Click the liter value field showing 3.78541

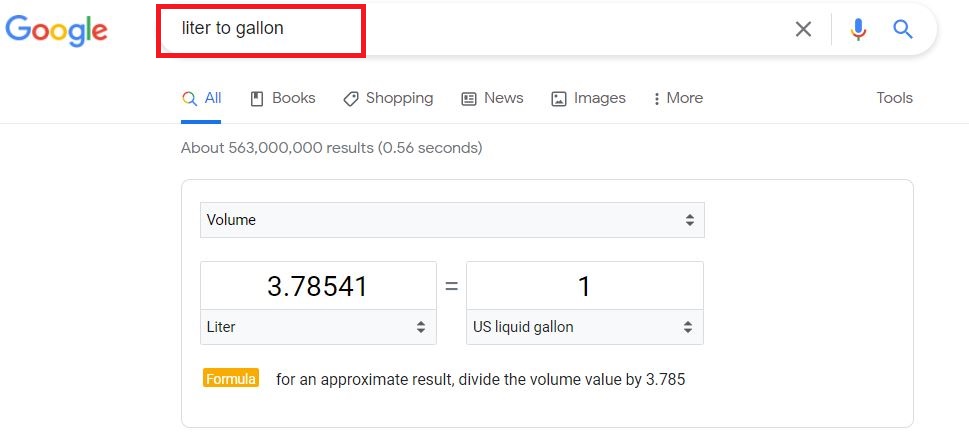point(318,286)
